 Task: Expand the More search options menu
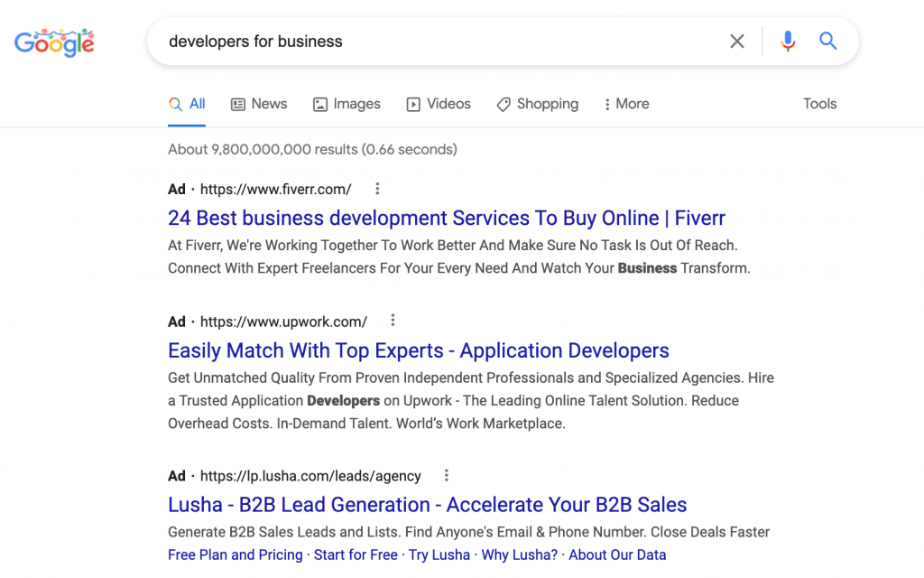pyautogui.click(x=626, y=105)
